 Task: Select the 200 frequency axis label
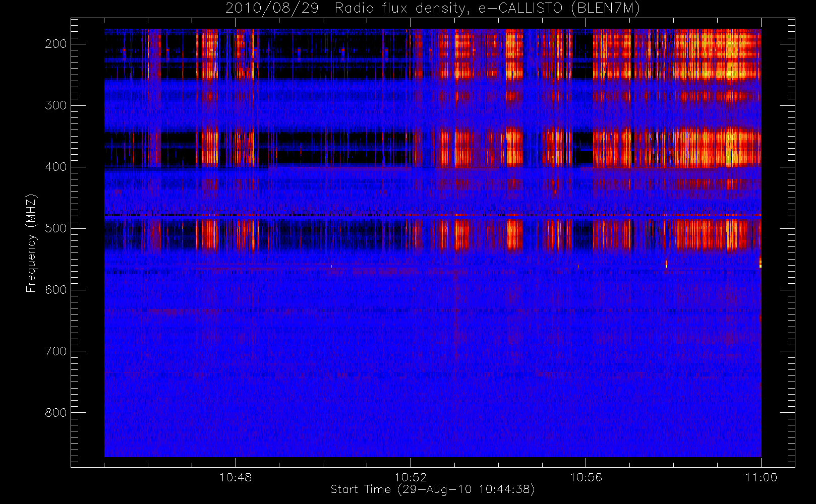click(56, 44)
